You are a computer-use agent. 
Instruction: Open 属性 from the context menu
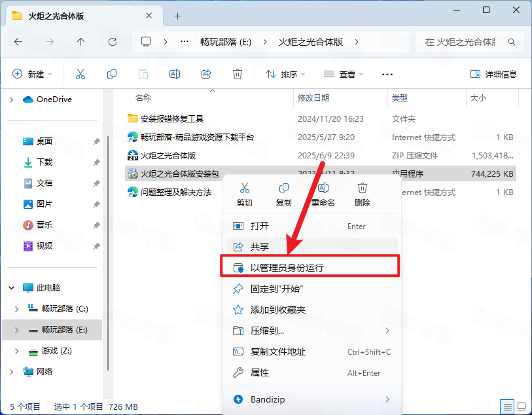pyautogui.click(x=311, y=372)
